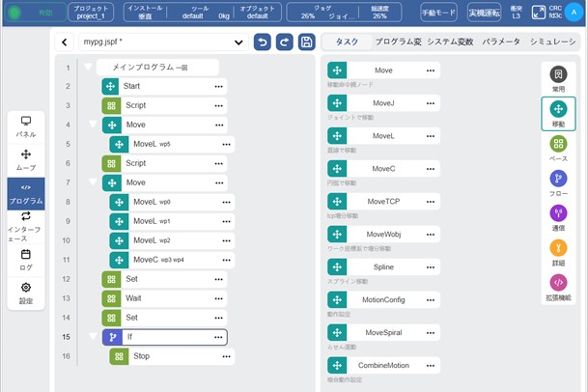Toggle the 手動モード button
588x392 pixels.
pyautogui.click(x=439, y=13)
